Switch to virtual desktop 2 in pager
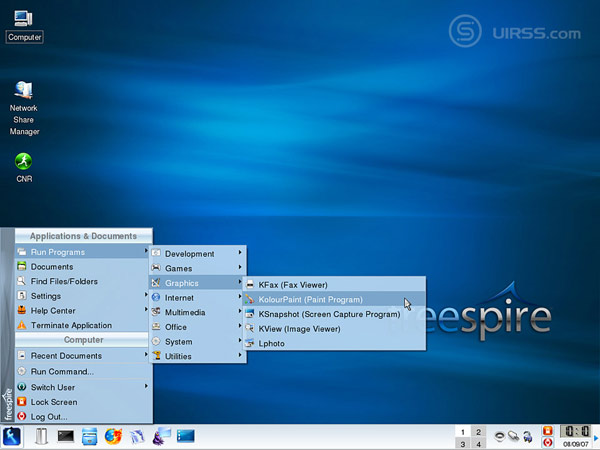 (478, 431)
